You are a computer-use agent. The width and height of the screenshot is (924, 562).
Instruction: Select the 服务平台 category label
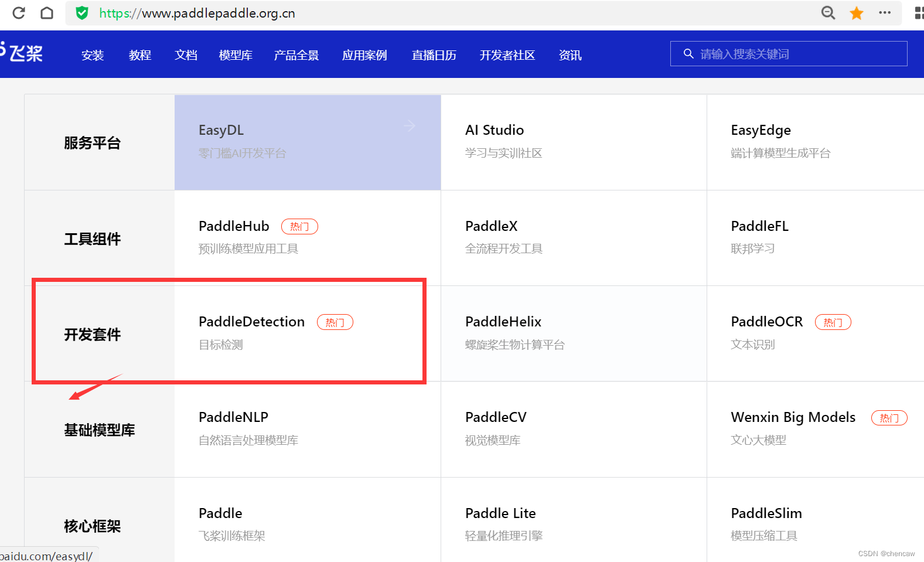[x=93, y=143]
